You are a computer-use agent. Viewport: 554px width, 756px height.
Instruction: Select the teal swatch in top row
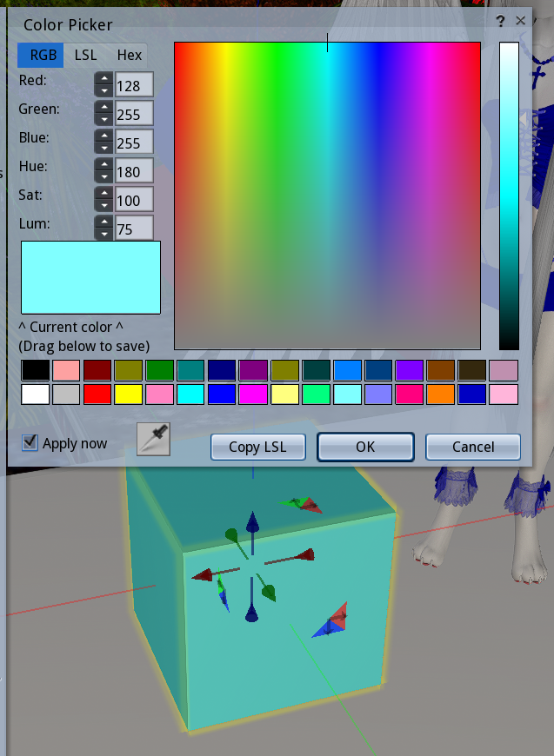190,370
